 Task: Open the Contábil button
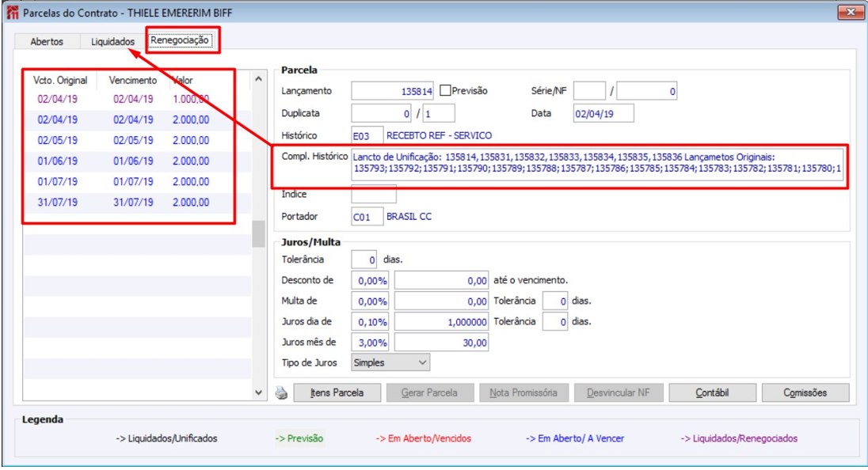point(713,392)
